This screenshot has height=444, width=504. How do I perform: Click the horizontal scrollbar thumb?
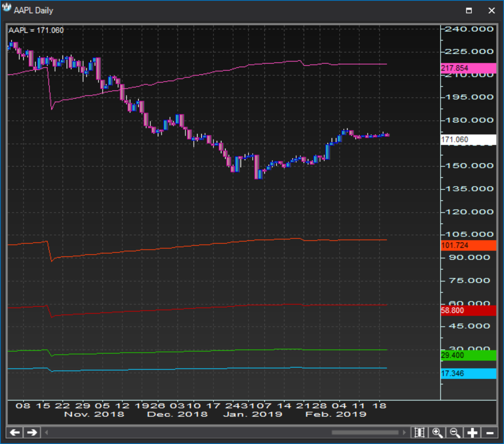pyautogui.click(x=365, y=432)
